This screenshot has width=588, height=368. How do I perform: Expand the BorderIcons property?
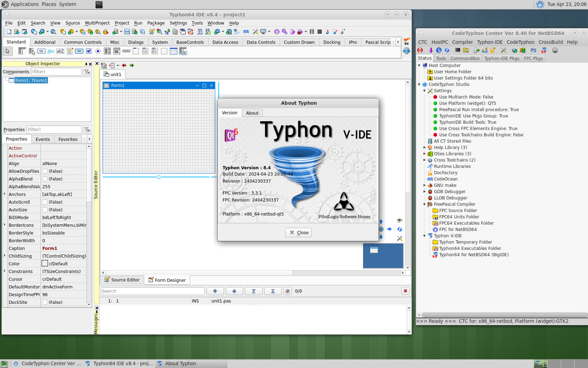tap(5, 225)
